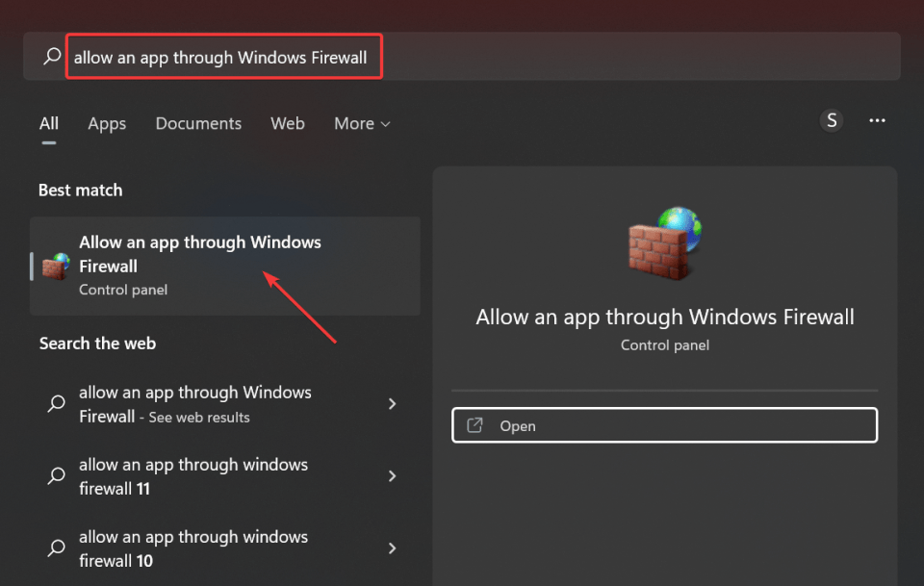
Task: Click the Open button in preview pane
Action: tap(665, 425)
